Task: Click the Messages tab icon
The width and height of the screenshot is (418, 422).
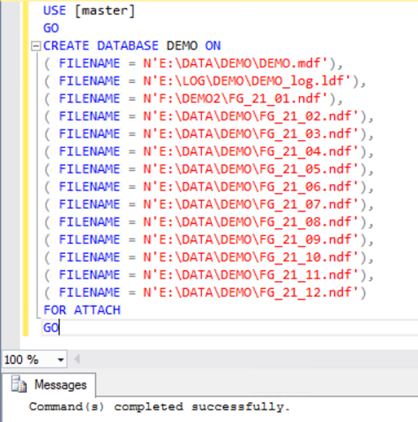Action: tap(19, 385)
